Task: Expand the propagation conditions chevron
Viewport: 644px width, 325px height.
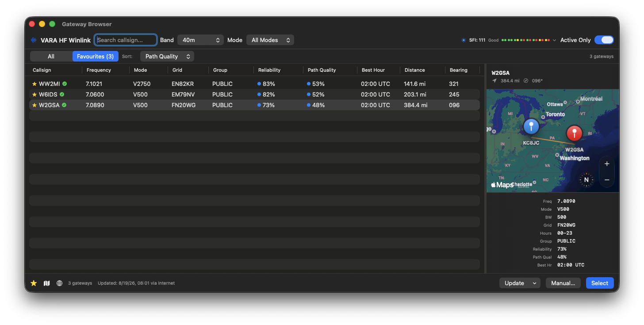Action: 555,40
